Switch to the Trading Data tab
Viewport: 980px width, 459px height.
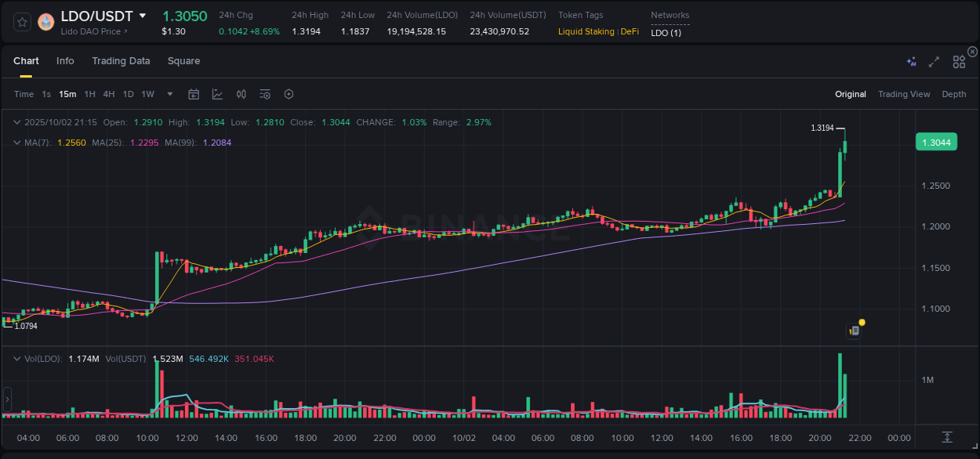[x=121, y=60]
